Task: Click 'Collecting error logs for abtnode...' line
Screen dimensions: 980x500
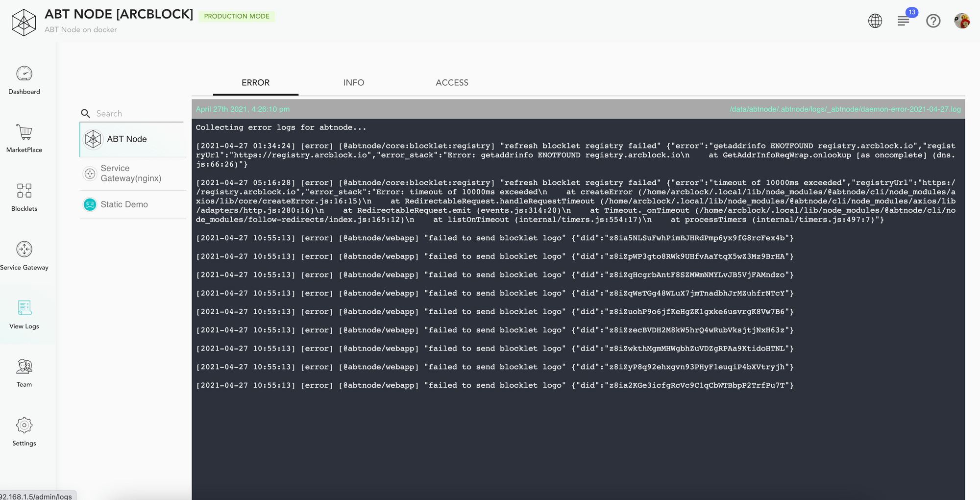Action: (x=281, y=127)
